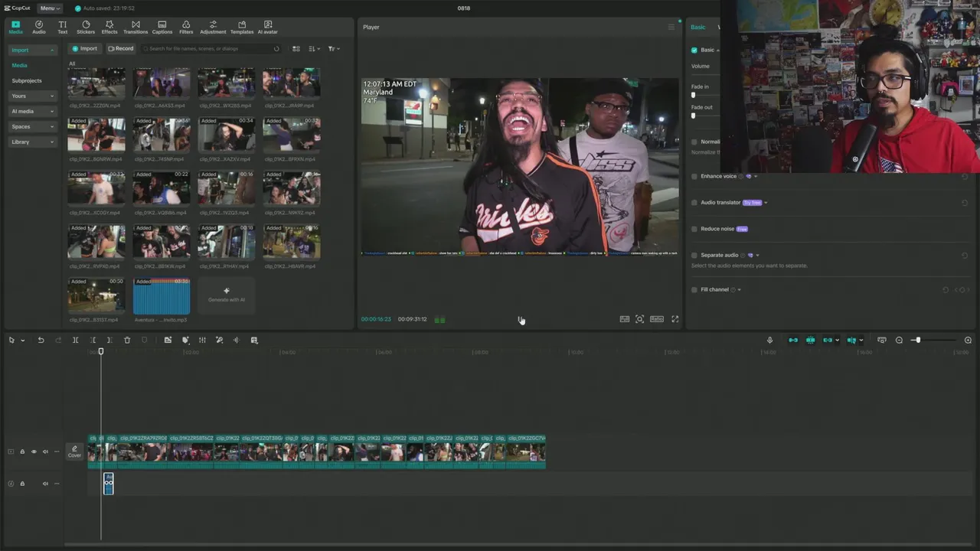
Task: Enable the Enhance voice checkbox
Action: [x=694, y=176]
